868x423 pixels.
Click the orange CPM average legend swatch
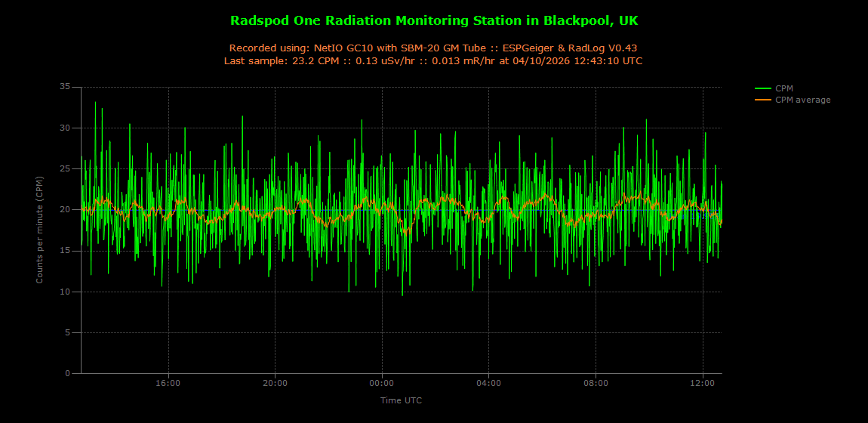[763, 100]
